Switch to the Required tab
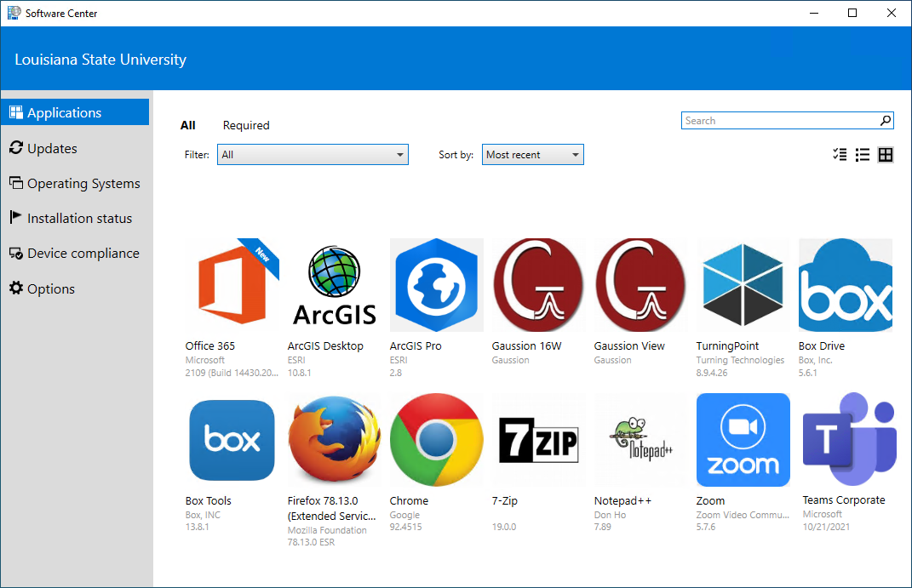 pos(246,125)
